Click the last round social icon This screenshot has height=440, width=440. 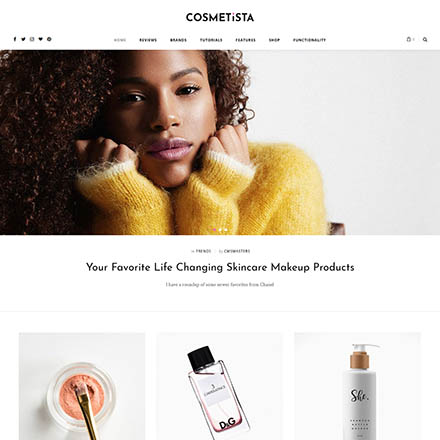pyautogui.click(x=49, y=39)
